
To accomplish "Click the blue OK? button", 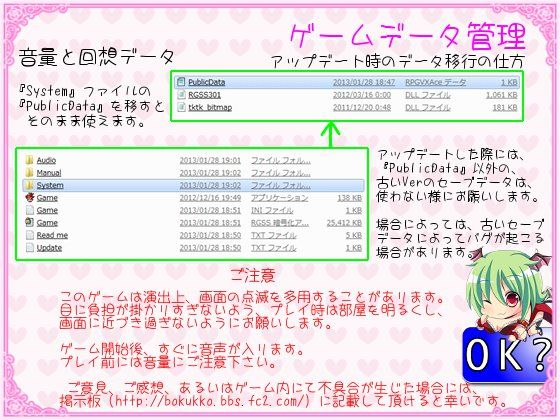I will [x=507, y=355].
